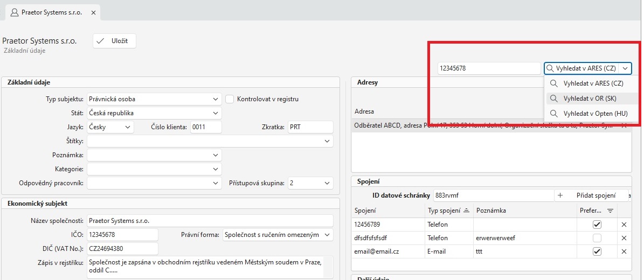
Task: Click the DIČ (VAT No.) input field
Action: (122, 249)
